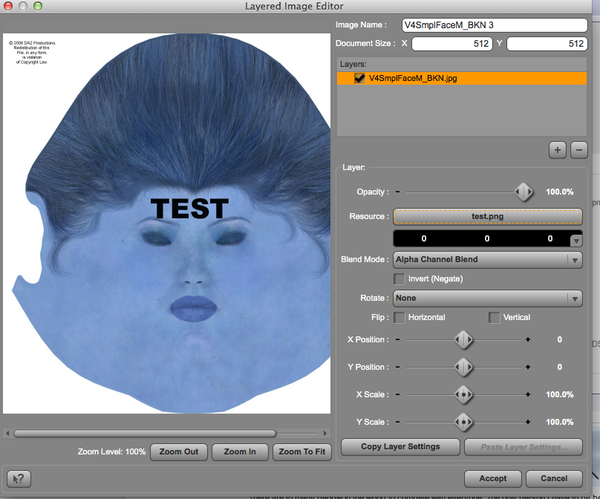The image size is (600, 499).
Task: Click the face texture preview image
Action: 167,223
